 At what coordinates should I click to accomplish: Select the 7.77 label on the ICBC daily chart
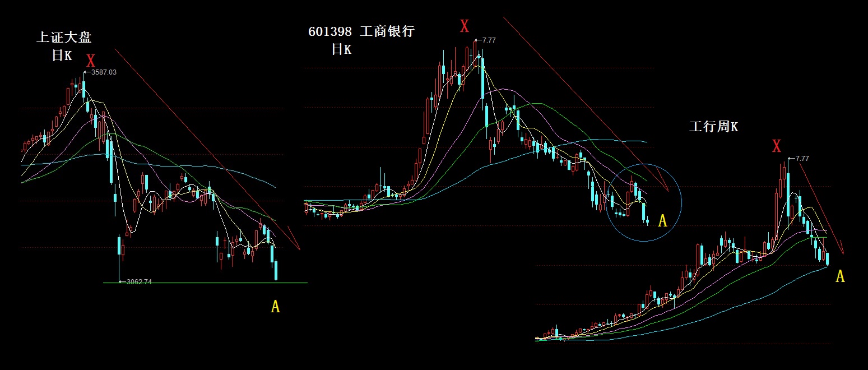point(489,40)
